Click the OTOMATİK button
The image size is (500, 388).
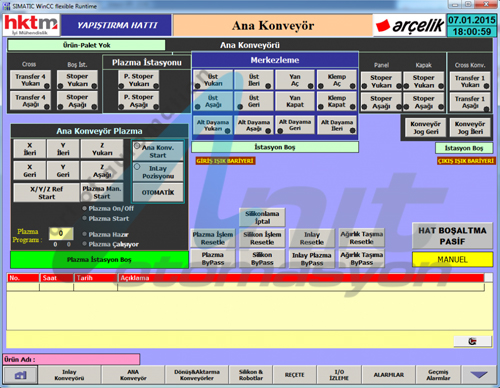[x=158, y=192]
